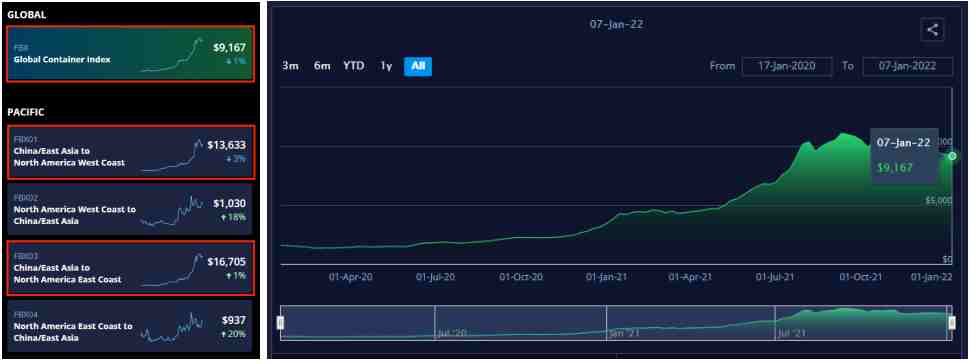Click the Global Container Index sparkline
Viewport: 971px width, 364px height.
[173, 54]
